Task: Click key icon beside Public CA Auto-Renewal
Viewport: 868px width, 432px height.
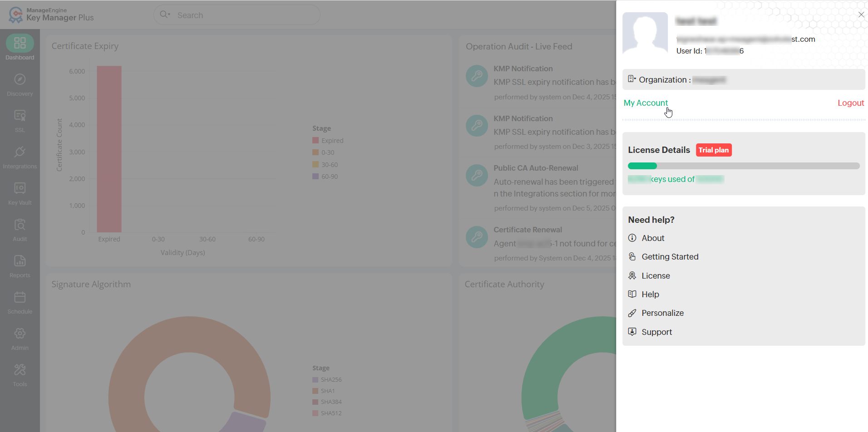Action: coord(477,176)
